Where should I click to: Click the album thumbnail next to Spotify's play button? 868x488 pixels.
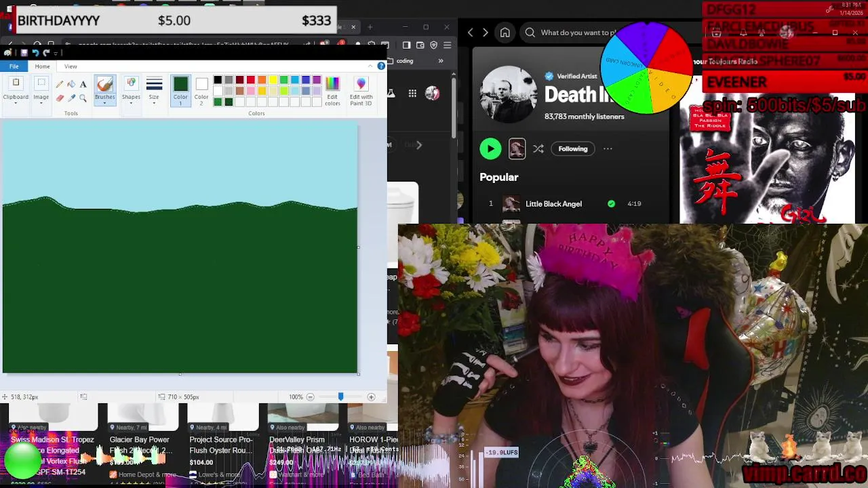click(x=517, y=149)
